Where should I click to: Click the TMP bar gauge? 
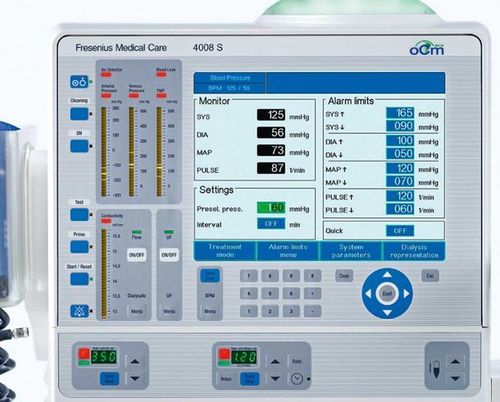tap(159, 152)
